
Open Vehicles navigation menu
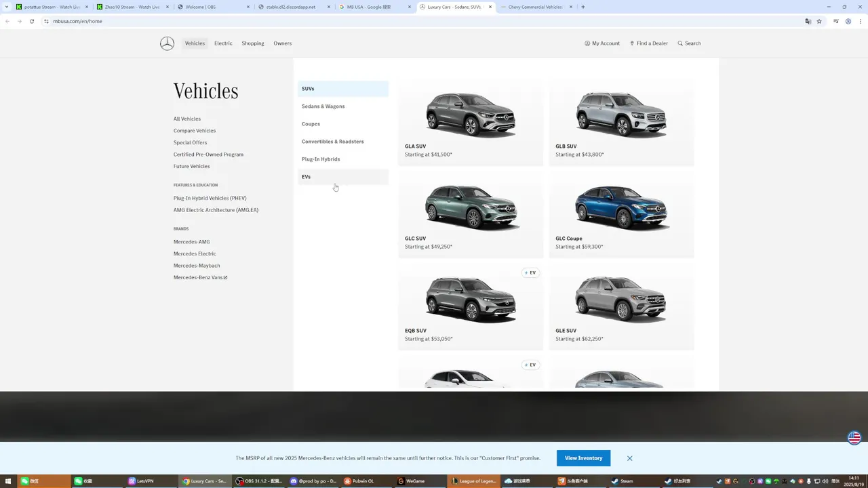pos(195,43)
